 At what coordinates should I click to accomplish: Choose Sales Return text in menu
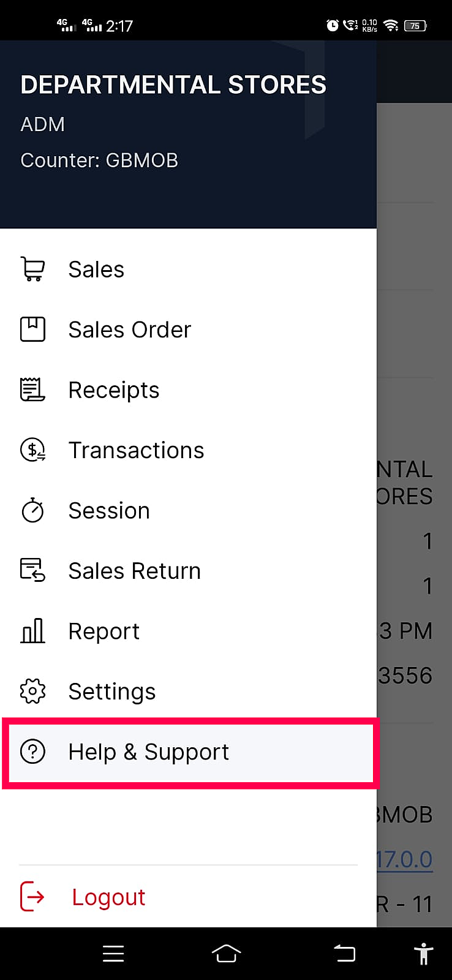134,571
